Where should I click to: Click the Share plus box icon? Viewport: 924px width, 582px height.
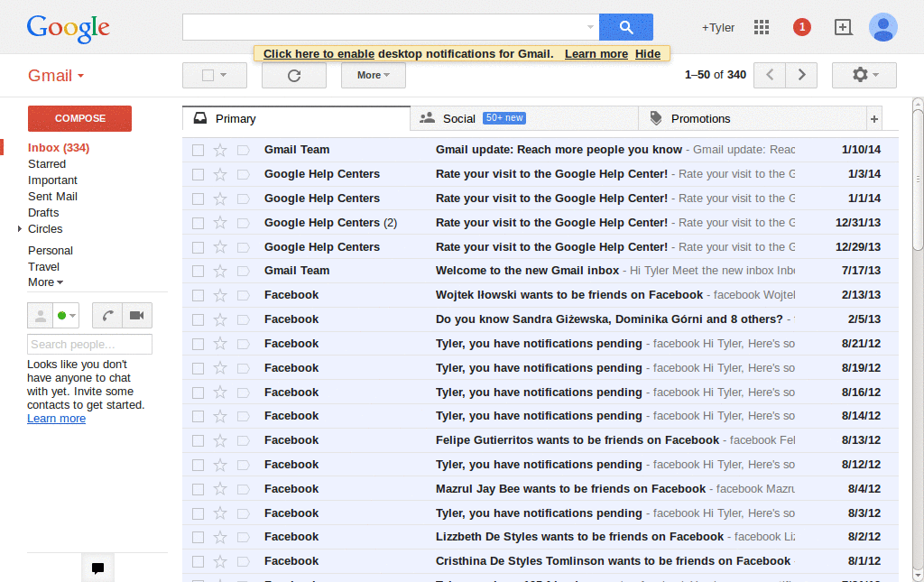[844, 27]
